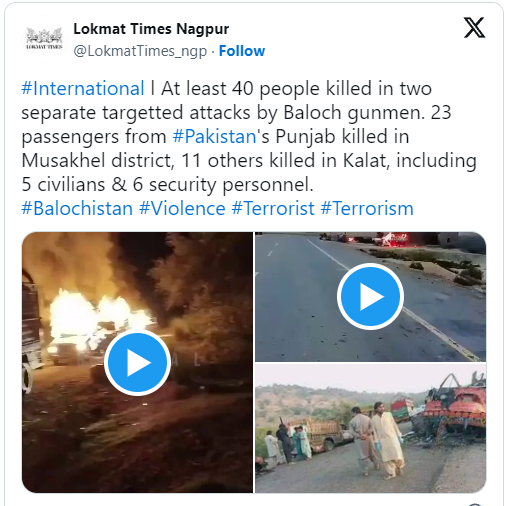Open the #Balochistan hashtag
Image resolution: width=515 pixels, height=506 pixels.
[x=77, y=209]
